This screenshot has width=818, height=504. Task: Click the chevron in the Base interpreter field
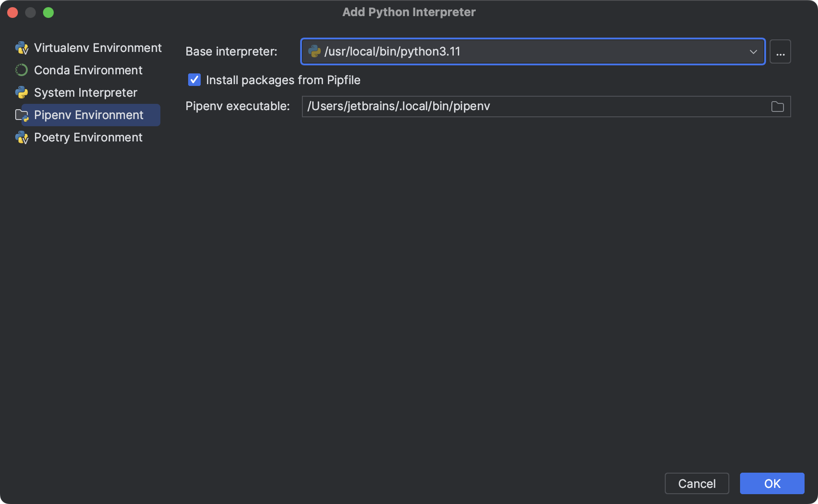coord(754,51)
